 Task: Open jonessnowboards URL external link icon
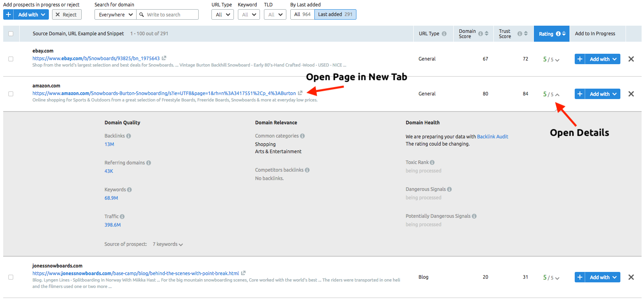point(244,273)
